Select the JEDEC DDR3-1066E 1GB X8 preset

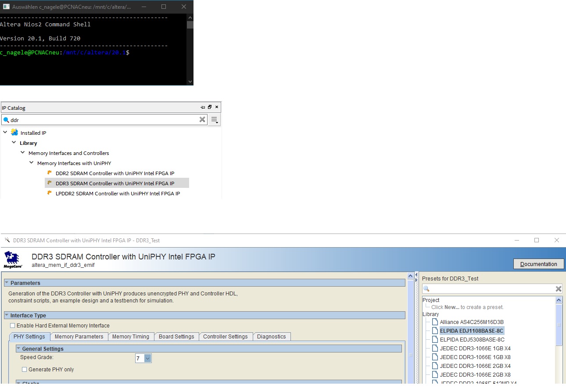[x=475, y=357]
